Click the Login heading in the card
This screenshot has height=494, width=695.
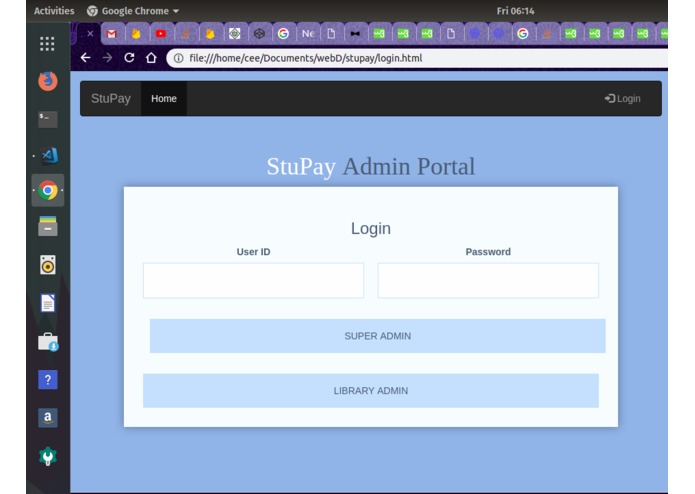[371, 229]
